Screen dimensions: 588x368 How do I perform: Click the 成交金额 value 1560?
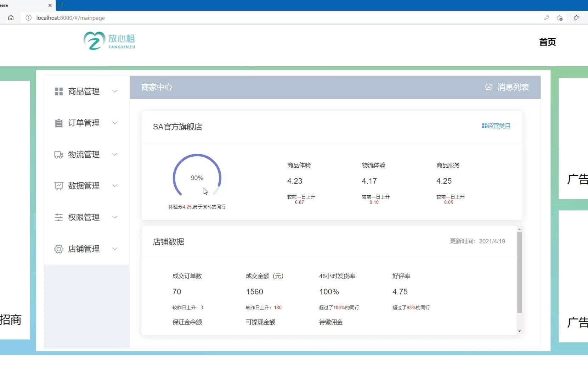254,292
